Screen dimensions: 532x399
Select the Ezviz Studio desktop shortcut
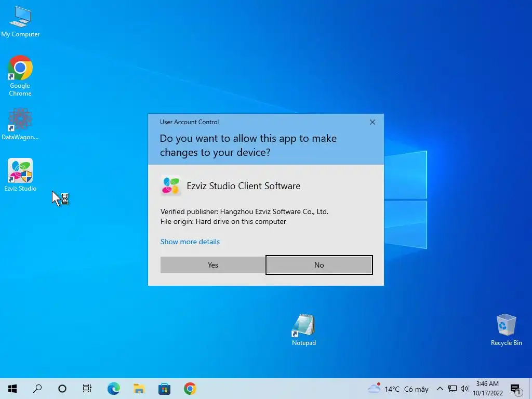pos(20,175)
